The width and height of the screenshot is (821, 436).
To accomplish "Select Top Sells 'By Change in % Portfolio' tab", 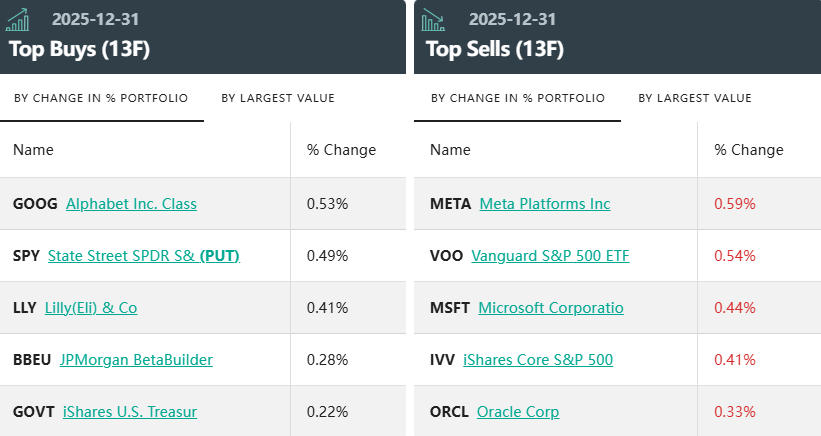I will click(518, 98).
